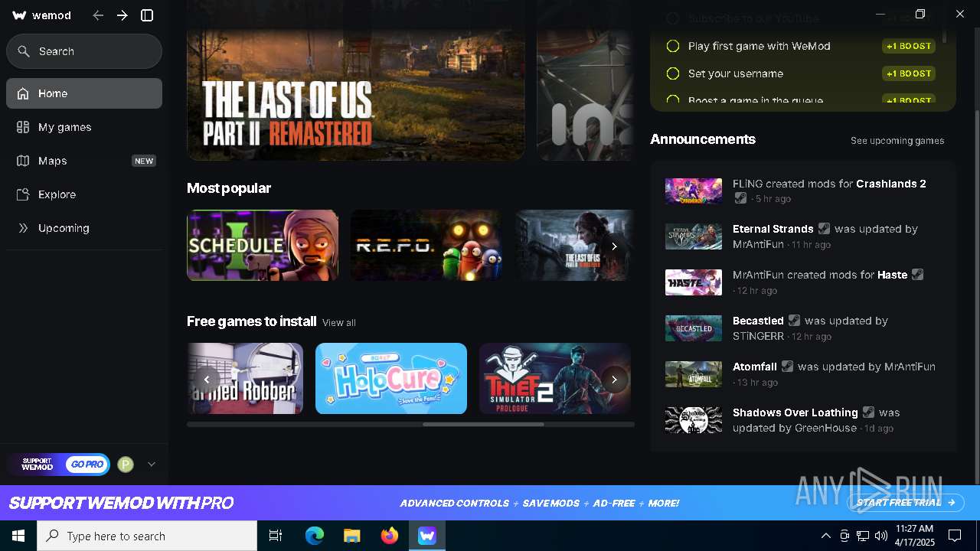Open File Explorer from taskbar
Image resolution: width=980 pixels, height=551 pixels.
(x=351, y=536)
